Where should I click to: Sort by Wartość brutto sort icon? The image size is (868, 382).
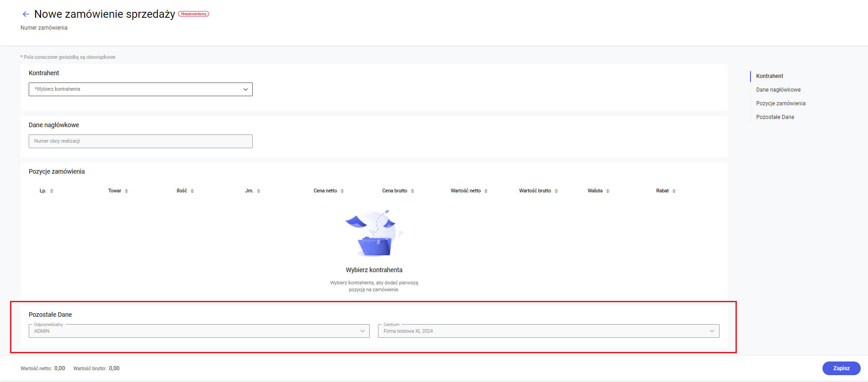556,191
